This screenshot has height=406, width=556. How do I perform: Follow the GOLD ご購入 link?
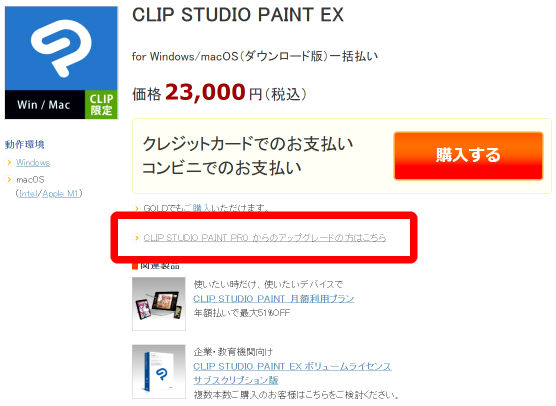coord(197,208)
